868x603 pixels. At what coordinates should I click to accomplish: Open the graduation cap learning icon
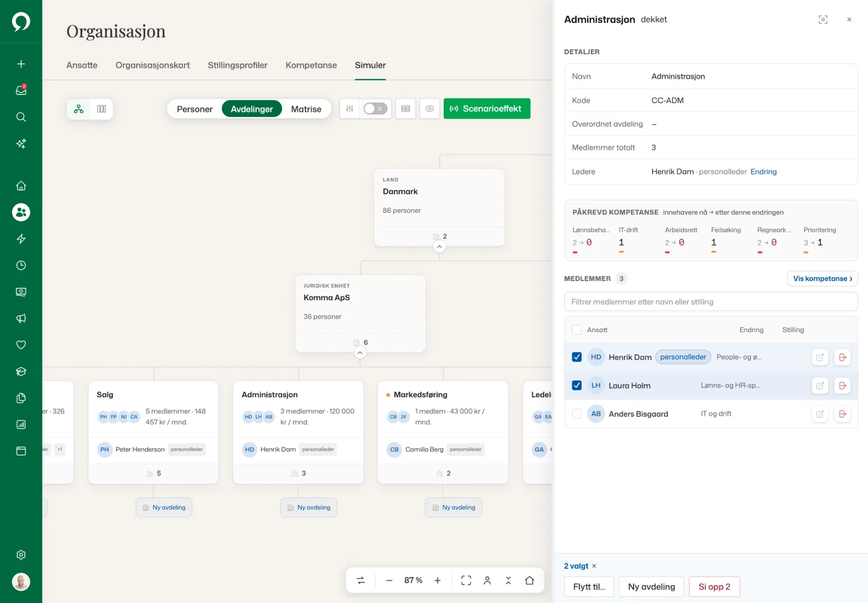[x=21, y=371]
